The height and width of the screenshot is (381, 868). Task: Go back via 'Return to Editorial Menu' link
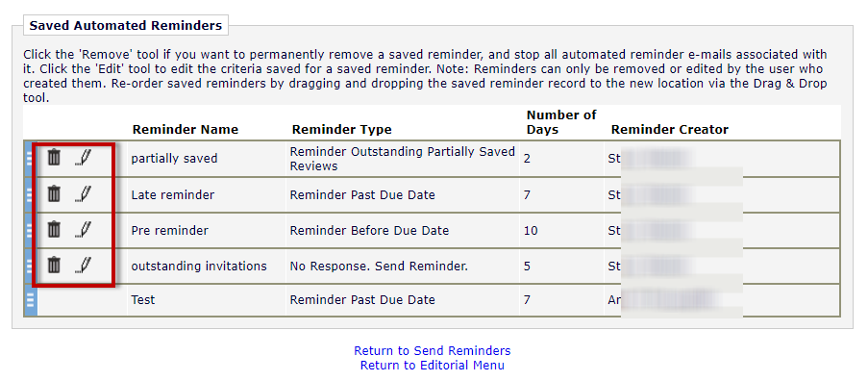(x=433, y=365)
